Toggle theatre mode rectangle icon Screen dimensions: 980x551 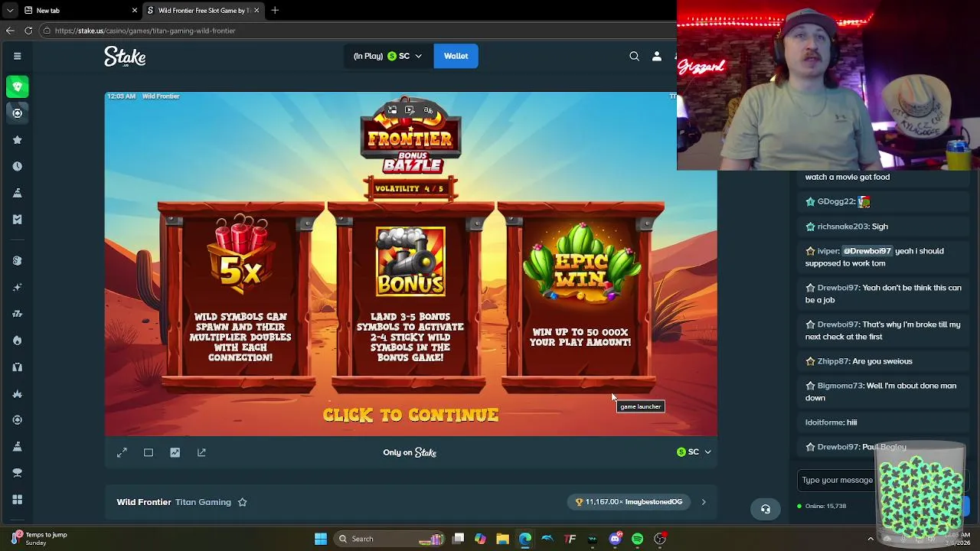[x=149, y=452]
